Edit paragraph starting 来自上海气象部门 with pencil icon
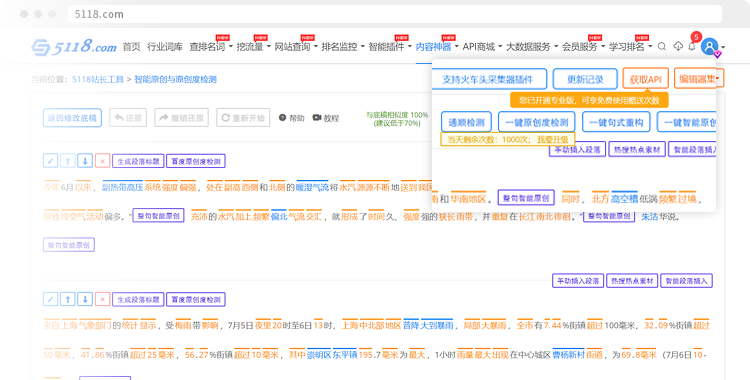 click(x=51, y=300)
